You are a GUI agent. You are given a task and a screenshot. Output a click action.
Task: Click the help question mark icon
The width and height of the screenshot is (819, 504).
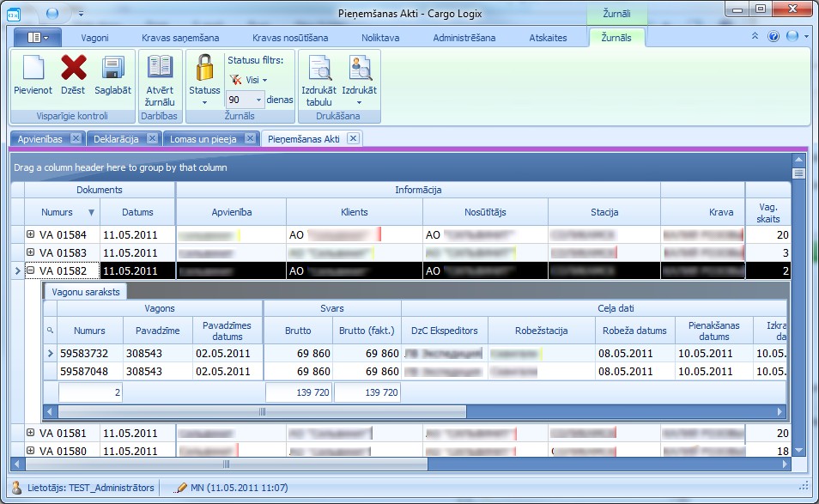click(773, 37)
